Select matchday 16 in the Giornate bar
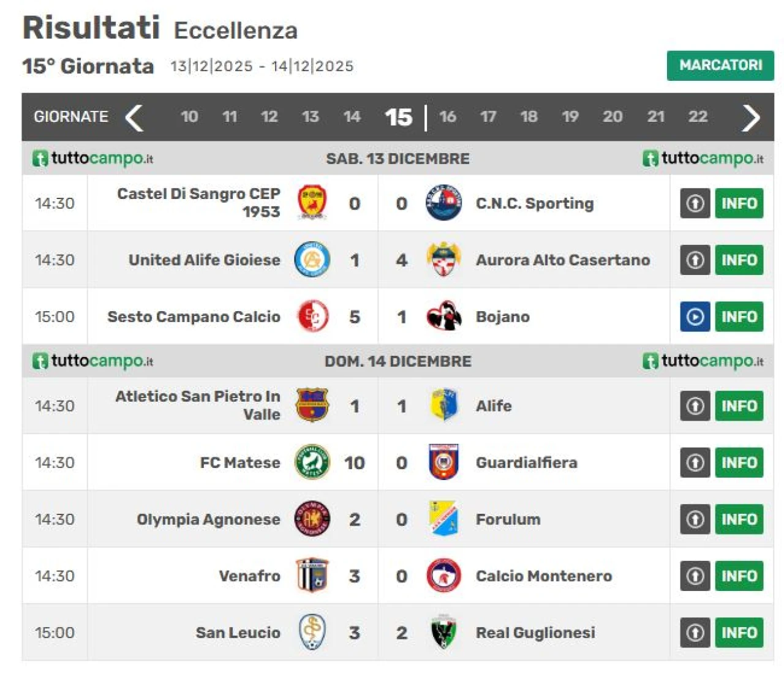The height and width of the screenshot is (673, 784). pos(448,117)
